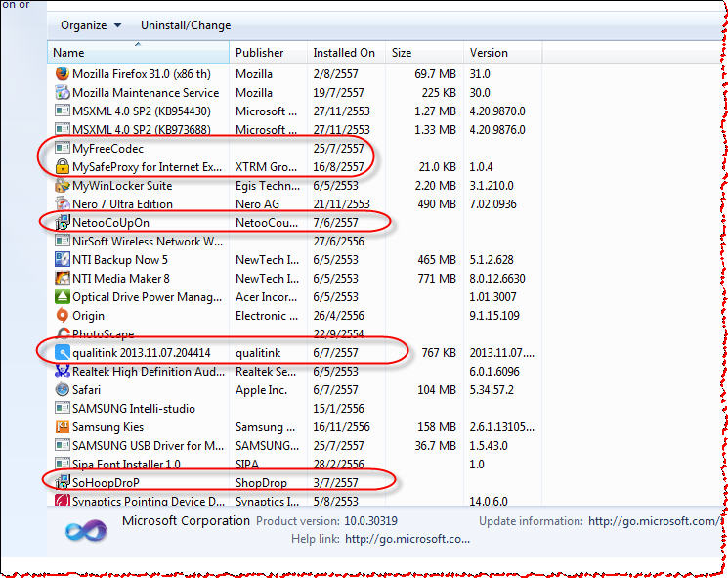Click the PhotoScape icon
728x578 pixels.
63,333
